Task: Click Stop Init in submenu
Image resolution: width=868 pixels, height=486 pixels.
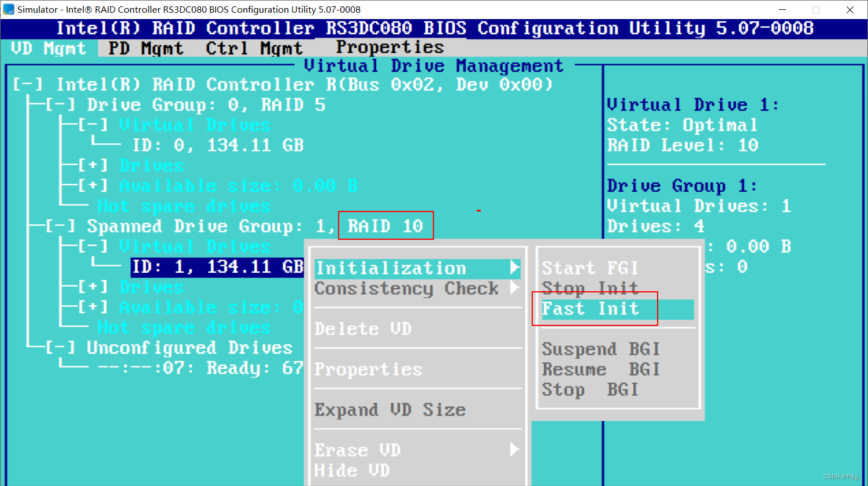Action: click(590, 288)
